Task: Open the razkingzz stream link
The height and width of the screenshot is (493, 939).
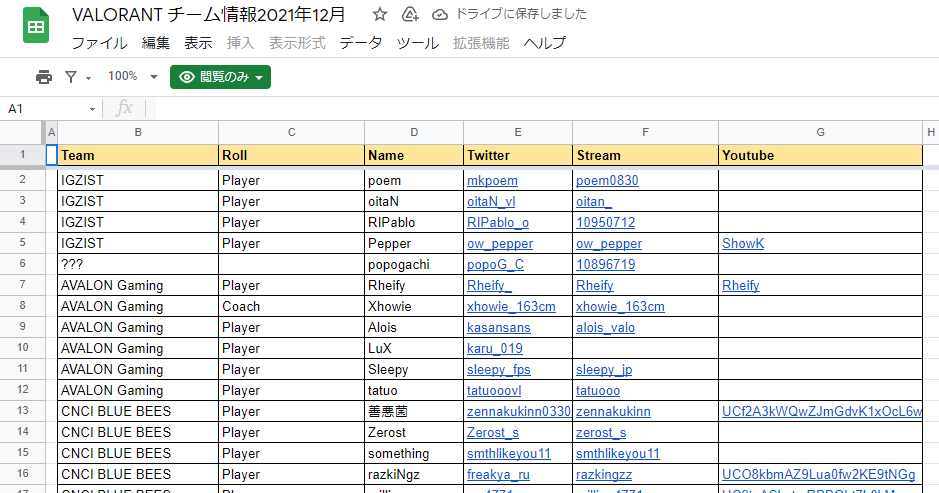Action: pyautogui.click(x=604, y=474)
